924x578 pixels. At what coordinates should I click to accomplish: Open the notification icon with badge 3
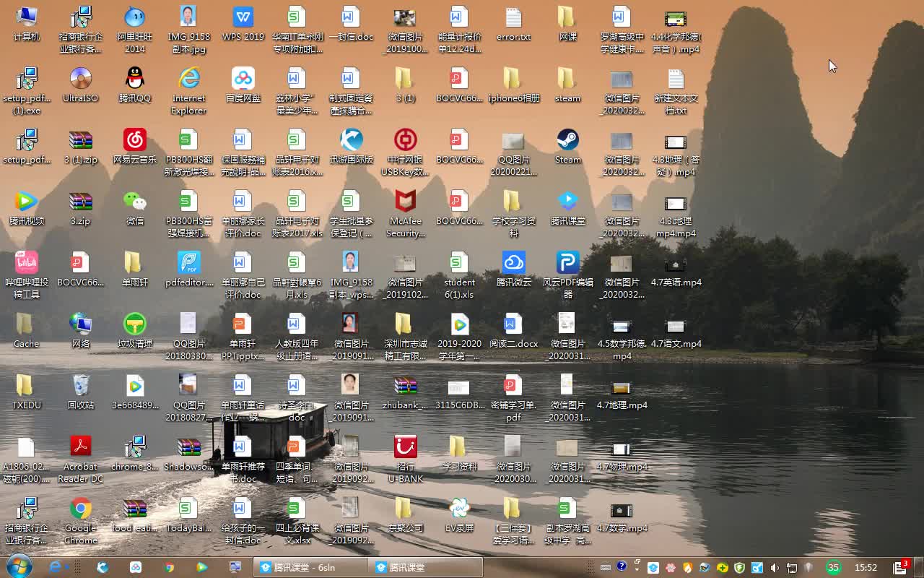(x=900, y=567)
